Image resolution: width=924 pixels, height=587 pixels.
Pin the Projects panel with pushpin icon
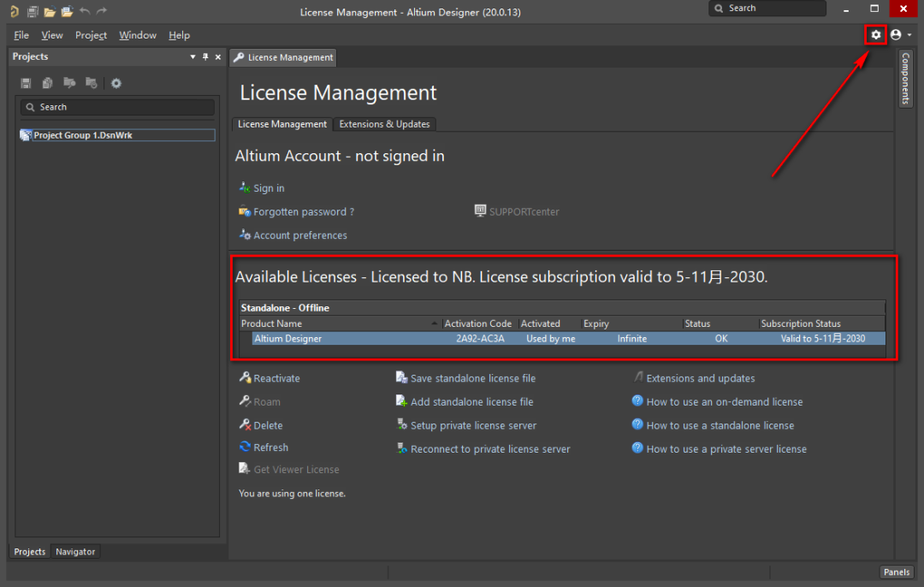click(205, 57)
